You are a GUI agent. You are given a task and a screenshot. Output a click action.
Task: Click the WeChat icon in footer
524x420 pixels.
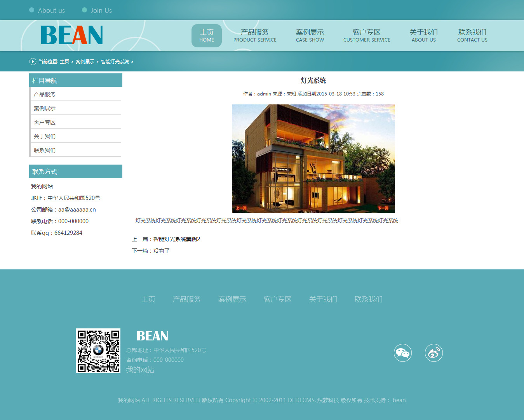pos(402,353)
